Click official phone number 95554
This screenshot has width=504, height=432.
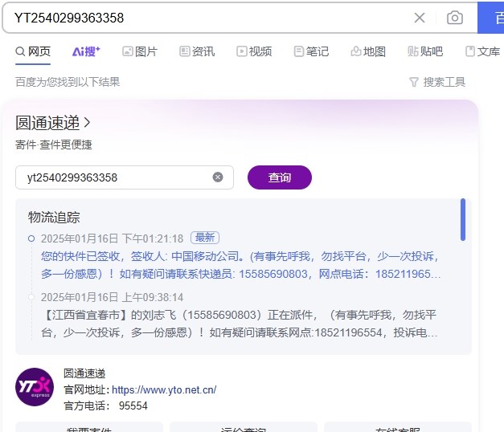click(x=133, y=406)
